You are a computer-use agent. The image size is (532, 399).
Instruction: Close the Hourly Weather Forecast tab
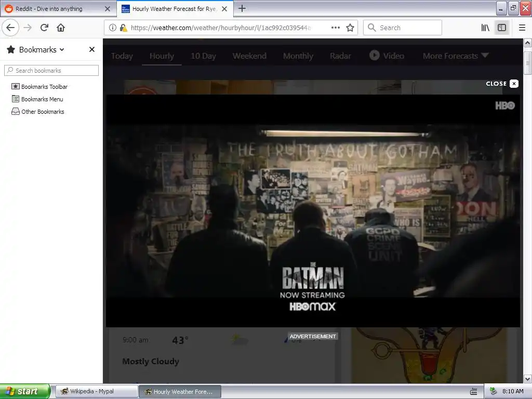(224, 9)
